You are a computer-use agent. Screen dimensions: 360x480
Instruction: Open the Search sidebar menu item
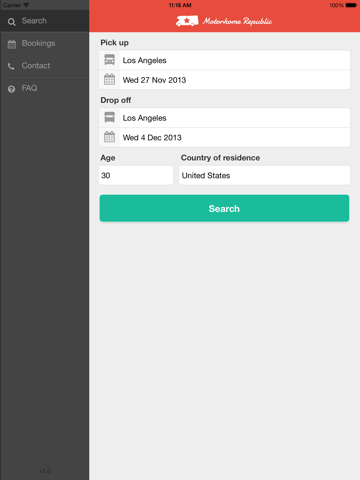pos(45,21)
